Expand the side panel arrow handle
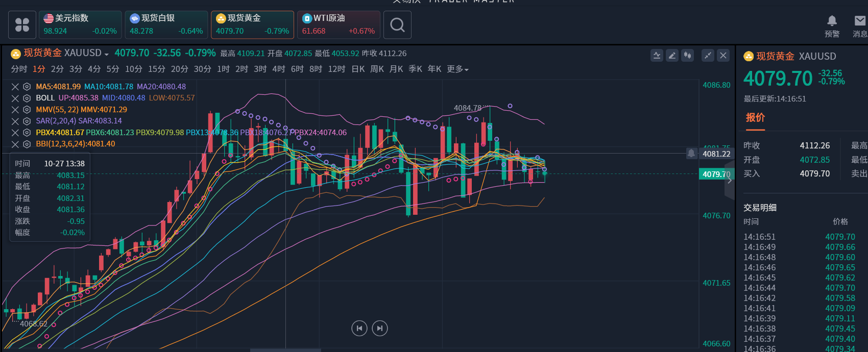868x352 pixels. coord(730,180)
